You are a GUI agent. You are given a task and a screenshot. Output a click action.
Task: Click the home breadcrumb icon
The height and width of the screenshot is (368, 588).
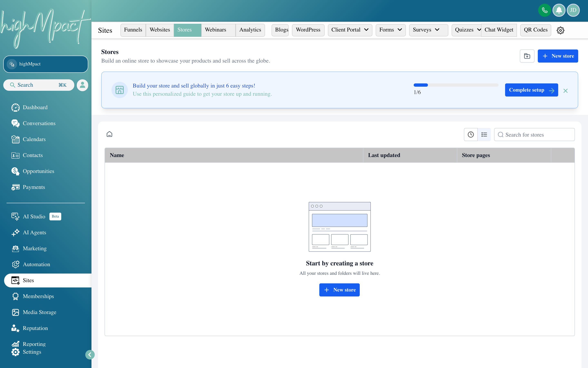point(109,134)
